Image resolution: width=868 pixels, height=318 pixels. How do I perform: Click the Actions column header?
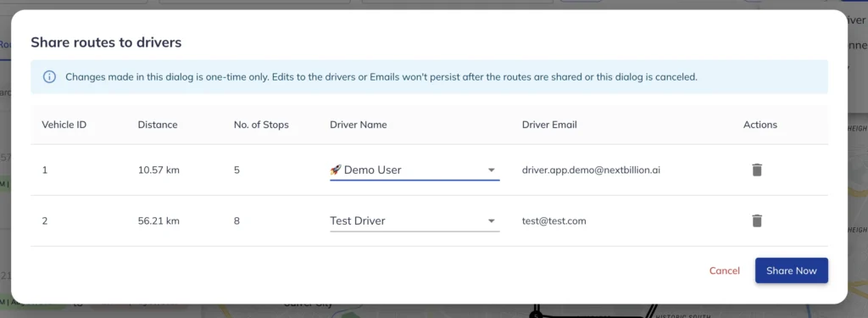coord(760,125)
